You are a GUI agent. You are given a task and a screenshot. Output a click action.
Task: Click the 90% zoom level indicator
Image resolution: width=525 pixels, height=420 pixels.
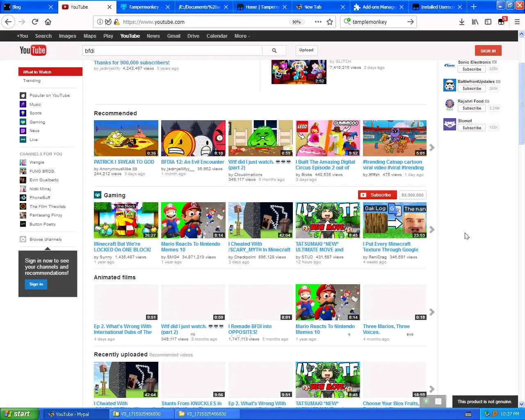[296, 22]
